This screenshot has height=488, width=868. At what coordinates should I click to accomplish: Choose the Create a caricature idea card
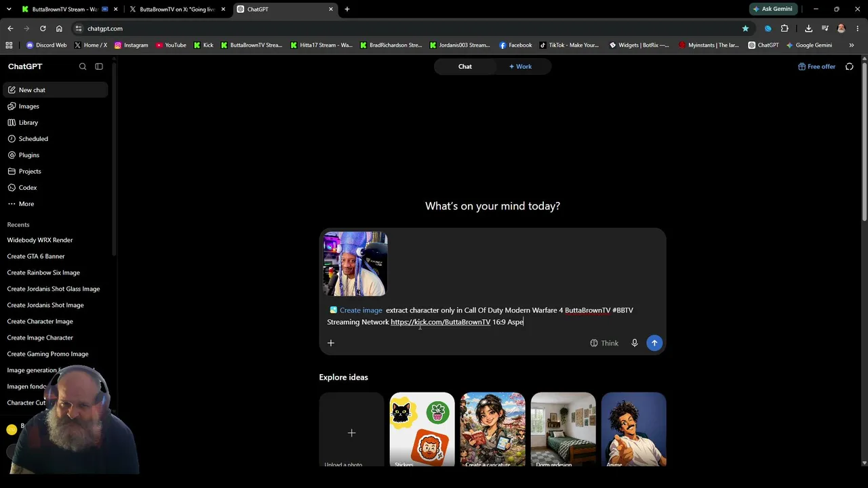pyautogui.click(x=492, y=430)
